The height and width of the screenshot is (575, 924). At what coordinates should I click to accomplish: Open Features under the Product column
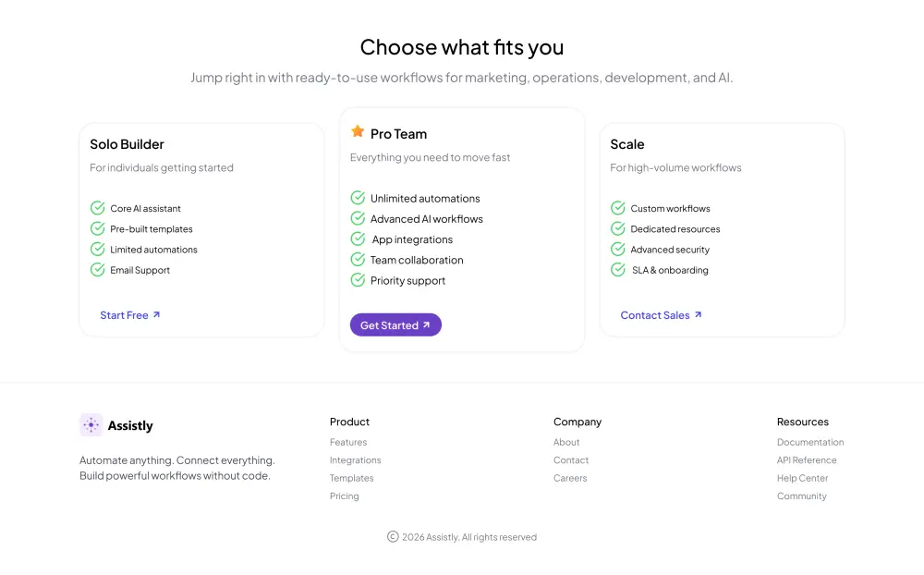coord(348,442)
